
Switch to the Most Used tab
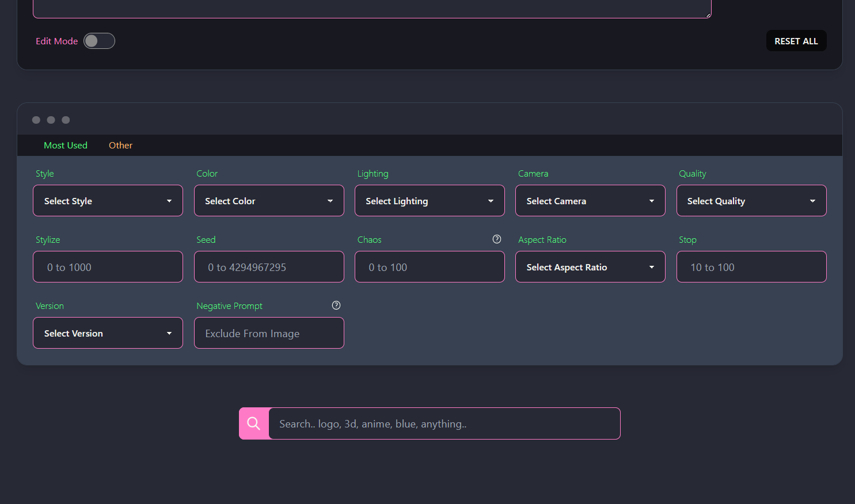tap(66, 146)
